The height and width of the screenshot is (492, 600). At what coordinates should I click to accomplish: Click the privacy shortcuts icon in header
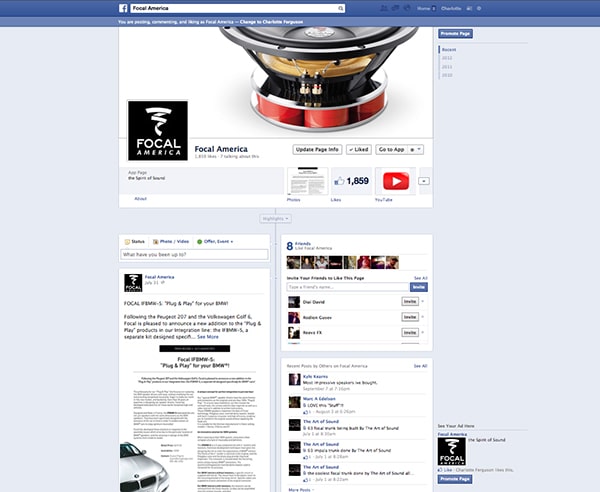coord(469,8)
